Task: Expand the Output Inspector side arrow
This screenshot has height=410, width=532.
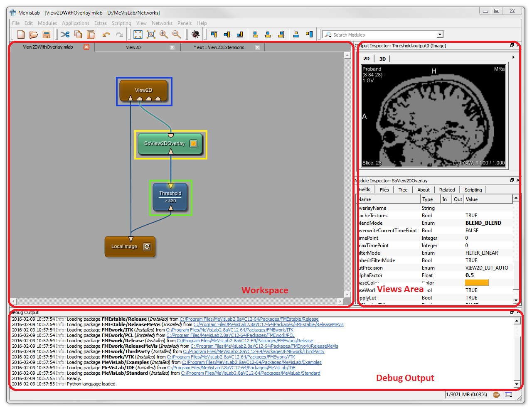Action: 513,57
